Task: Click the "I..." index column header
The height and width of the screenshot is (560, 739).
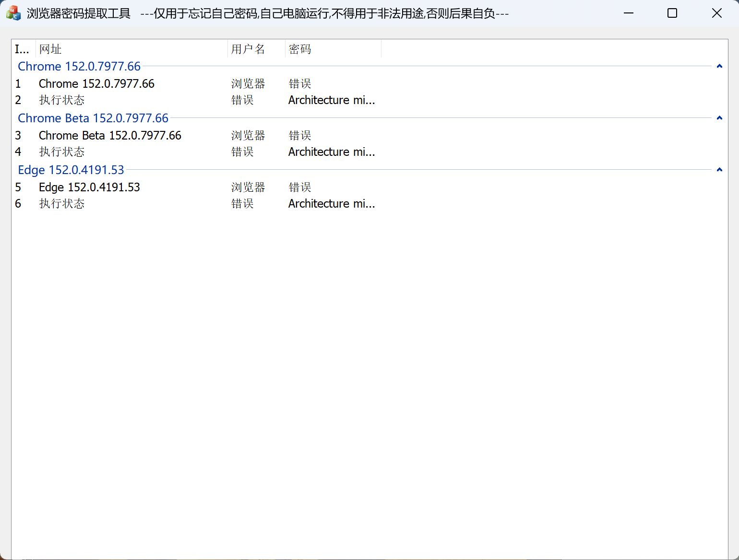Action: pos(24,49)
